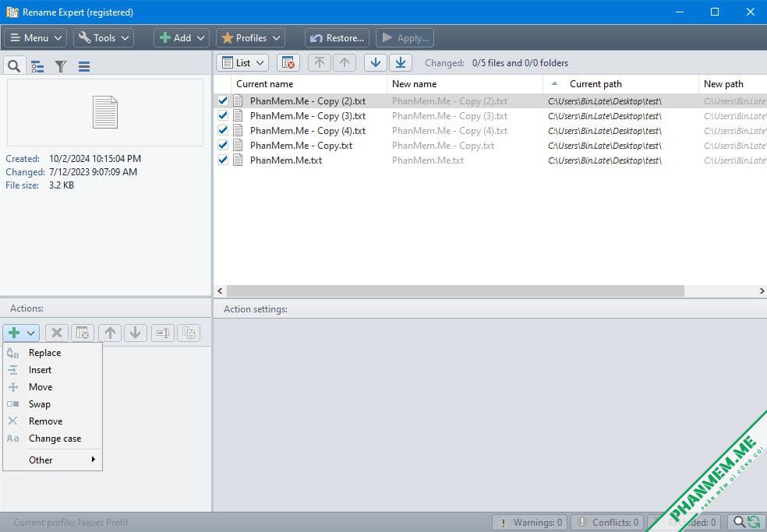Open the Add dropdown
Image resolution: width=767 pixels, height=532 pixels.
coord(182,37)
